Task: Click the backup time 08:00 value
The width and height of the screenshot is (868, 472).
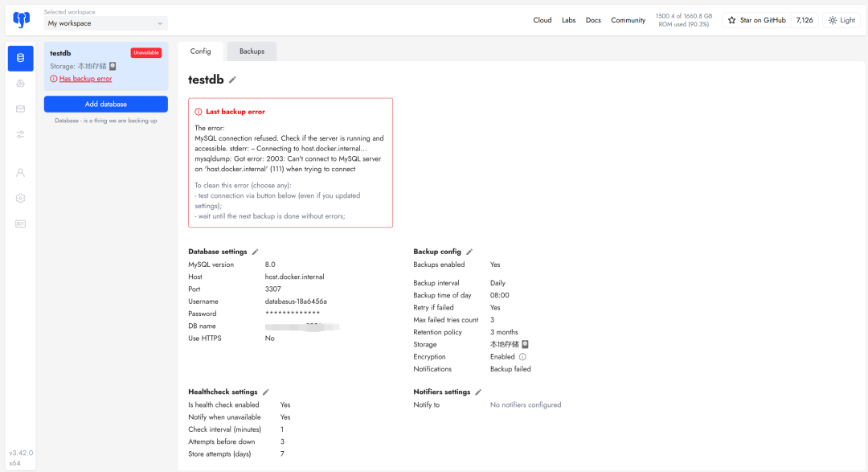Action: click(x=499, y=295)
